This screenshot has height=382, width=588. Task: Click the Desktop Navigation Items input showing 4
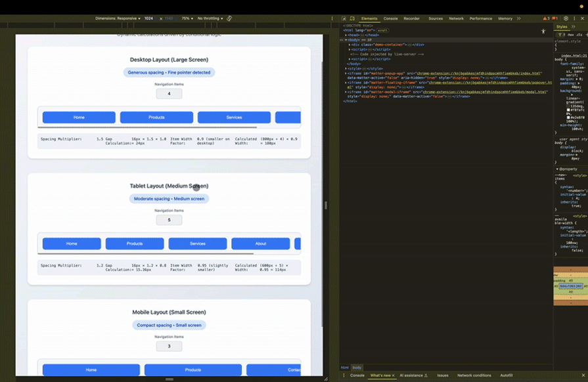click(x=169, y=94)
